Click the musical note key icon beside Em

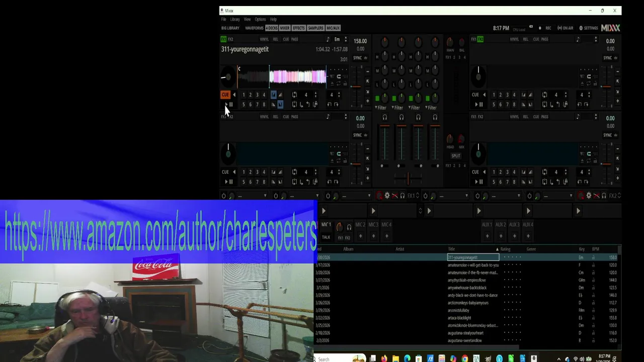coord(328,39)
